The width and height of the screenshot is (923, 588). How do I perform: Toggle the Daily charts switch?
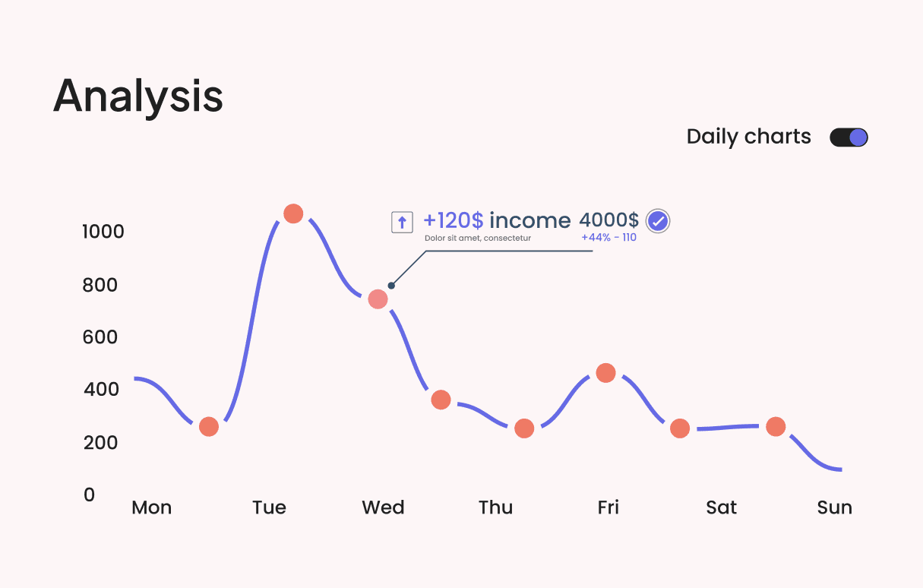click(x=849, y=138)
